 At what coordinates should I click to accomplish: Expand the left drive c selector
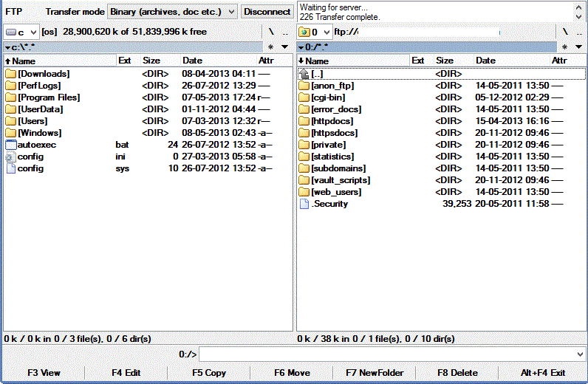coord(32,32)
